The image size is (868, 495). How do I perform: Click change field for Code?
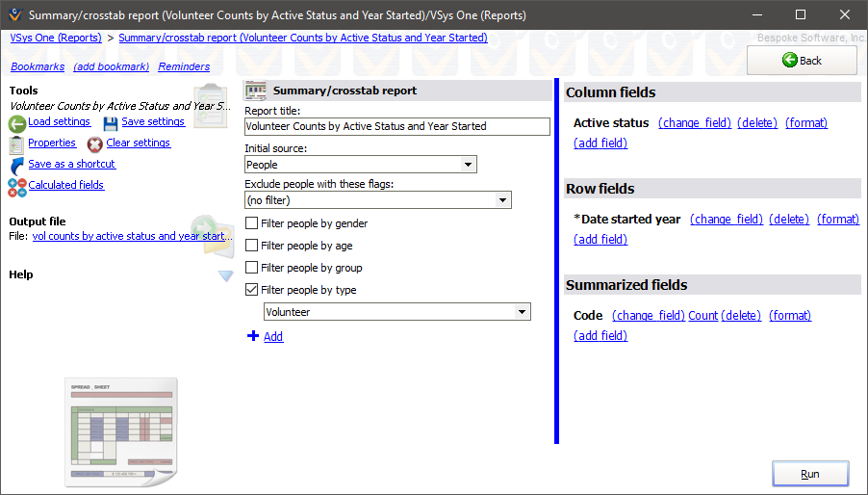tap(649, 316)
